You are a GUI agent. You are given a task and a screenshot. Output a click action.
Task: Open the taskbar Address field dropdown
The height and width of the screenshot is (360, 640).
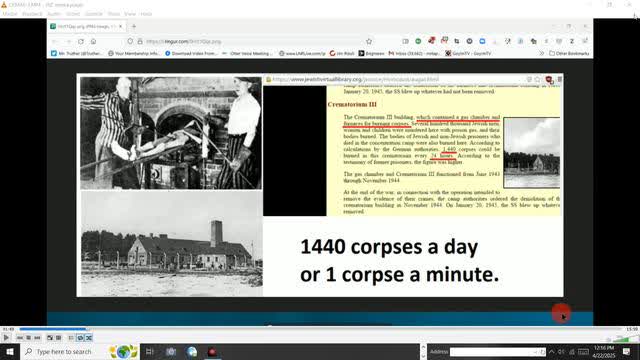click(x=535, y=351)
